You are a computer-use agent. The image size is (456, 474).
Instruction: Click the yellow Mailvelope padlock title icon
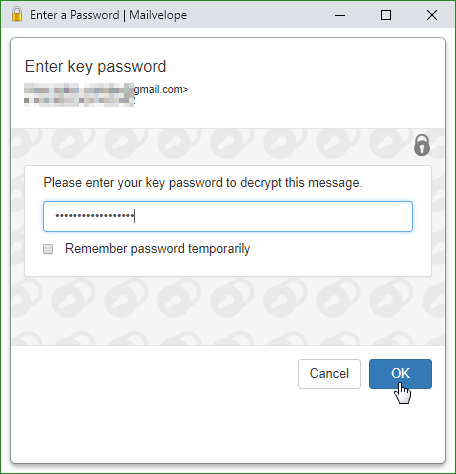point(17,14)
